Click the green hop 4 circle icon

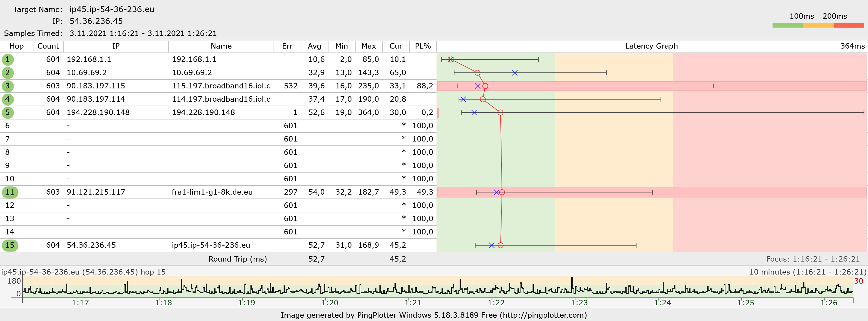point(8,100)
